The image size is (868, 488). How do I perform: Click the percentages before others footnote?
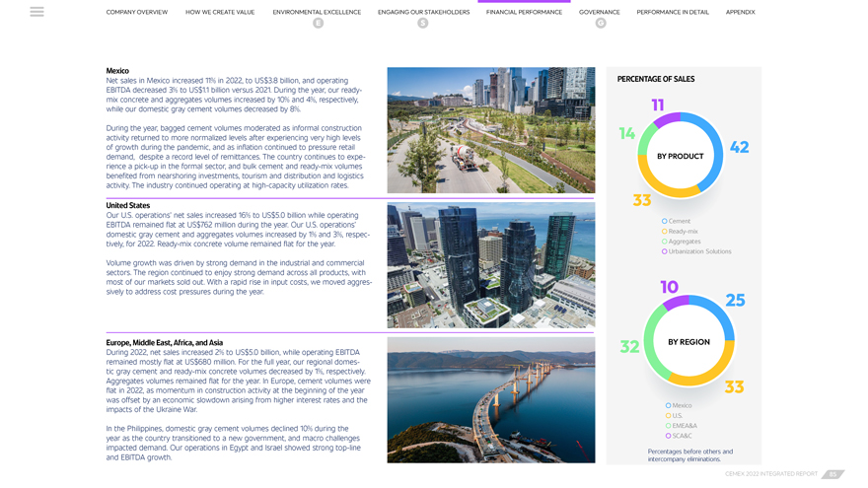click(690, 455)
